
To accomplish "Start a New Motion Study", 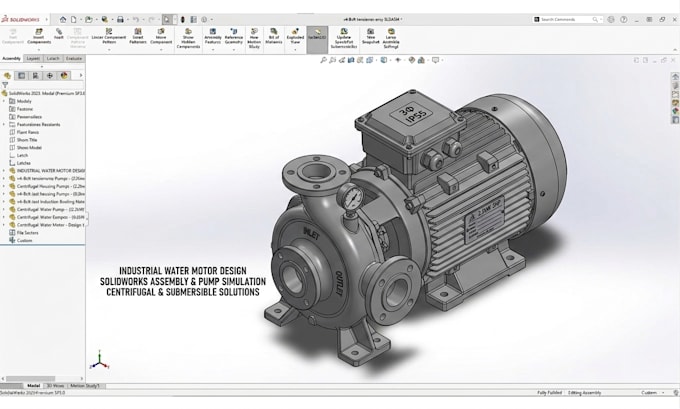I will [254, 38].
